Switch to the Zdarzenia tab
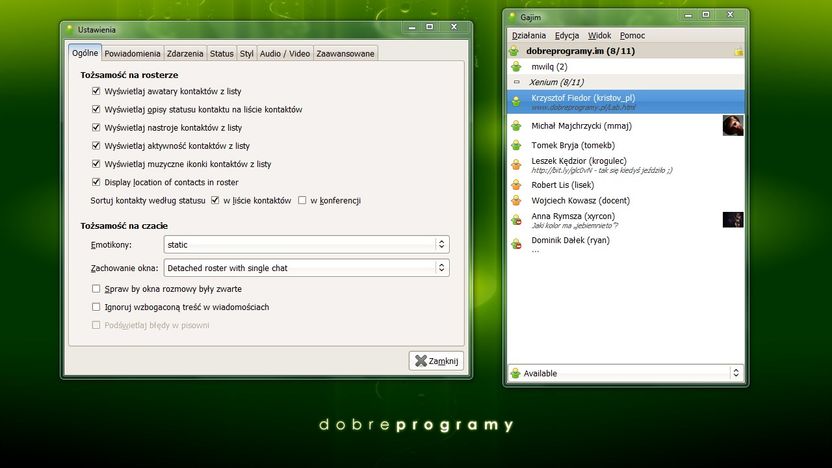 [x=185, y=54]
